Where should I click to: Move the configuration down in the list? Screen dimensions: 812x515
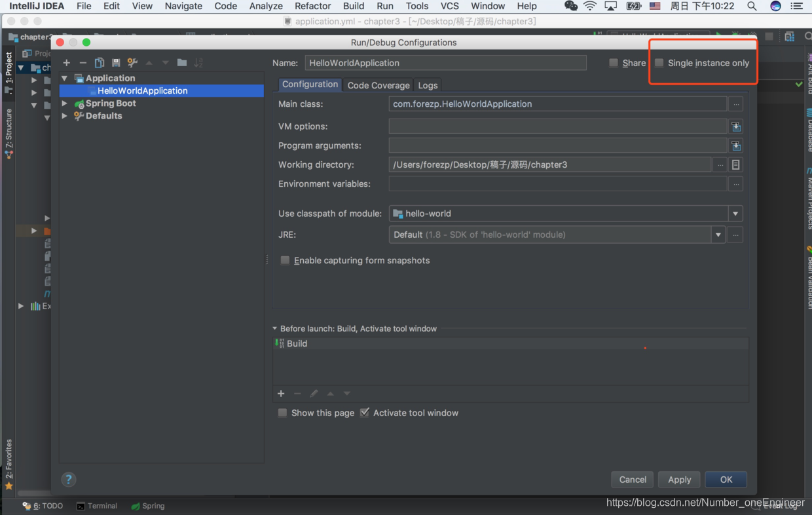click(x=165, y=63)
